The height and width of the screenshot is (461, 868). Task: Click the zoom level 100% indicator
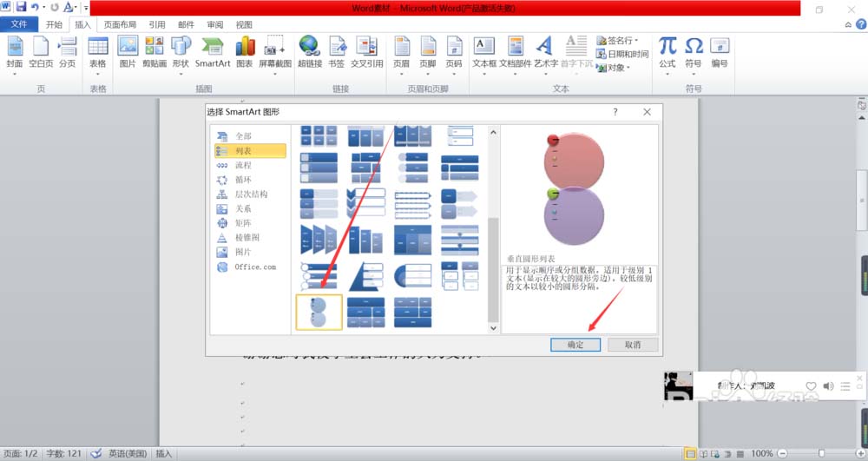tap(762, 453)
